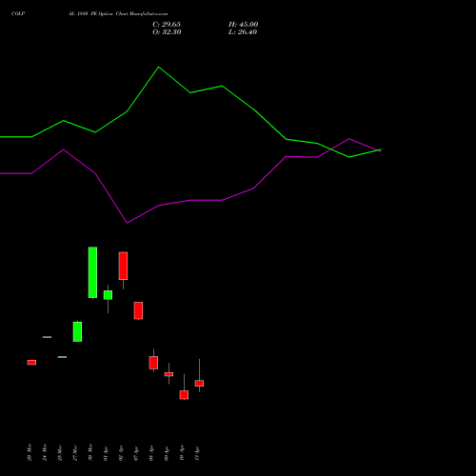Viewport: 476px width, 476px height.
Task: Select the red candle on 08 Apr
Action: click(x=153, y=363)
